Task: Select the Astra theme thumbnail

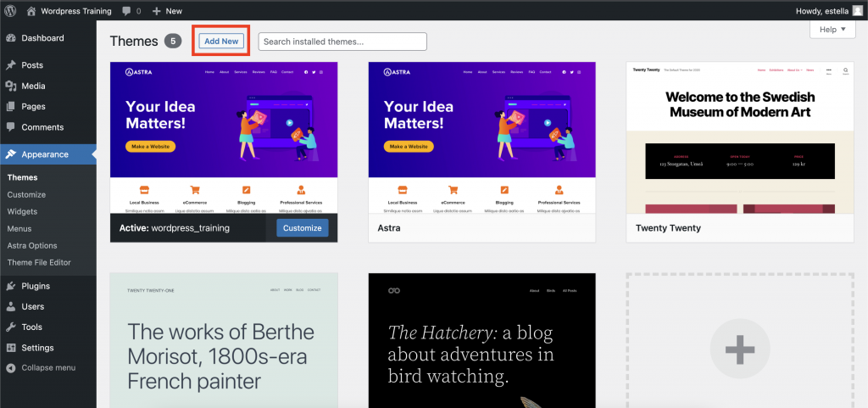Action: click(x=482, y=137)
